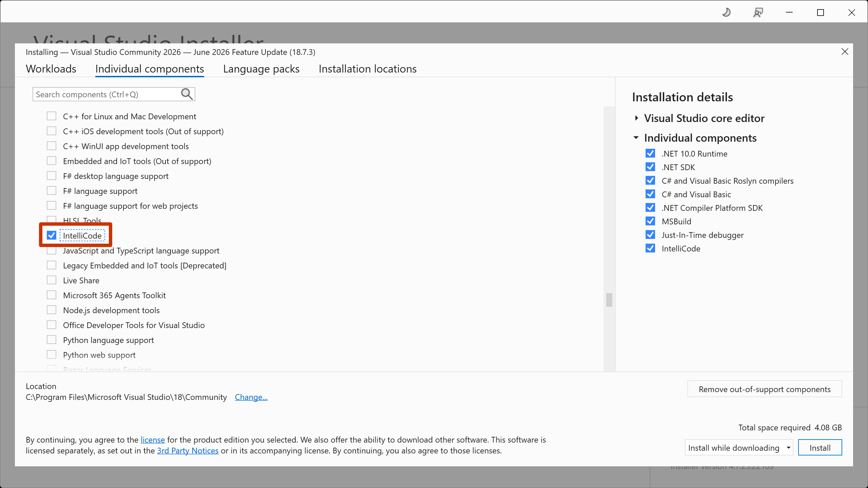The height and width of the screenshot is (488, 868).
Task: Expand Visual Studio core editor section
Action: point(636,118)
